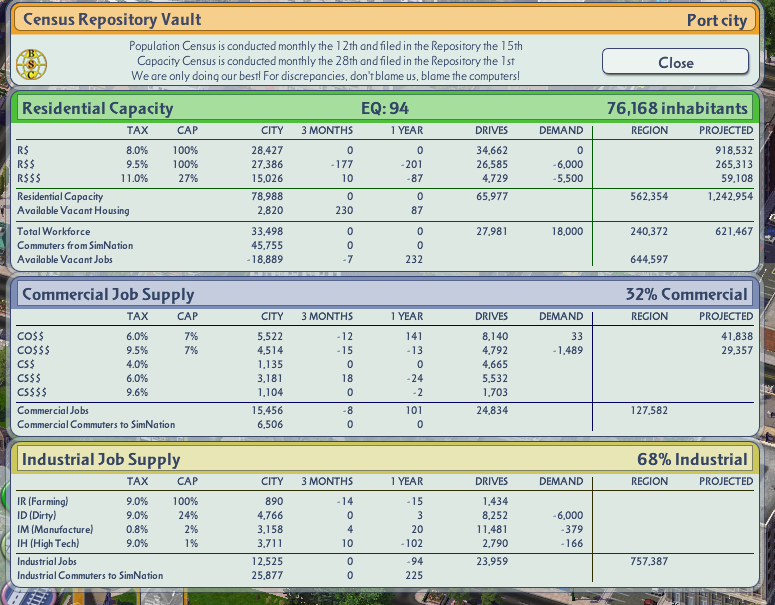Click the Industrial Jobs region value 757,387
This screenshot has width=775, height=605.
point(649,562)
